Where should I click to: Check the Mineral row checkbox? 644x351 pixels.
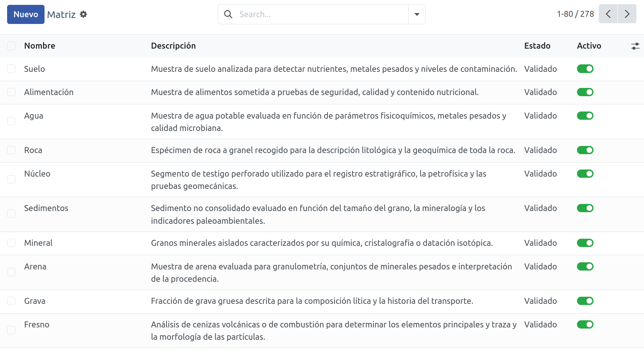point(11,243)
